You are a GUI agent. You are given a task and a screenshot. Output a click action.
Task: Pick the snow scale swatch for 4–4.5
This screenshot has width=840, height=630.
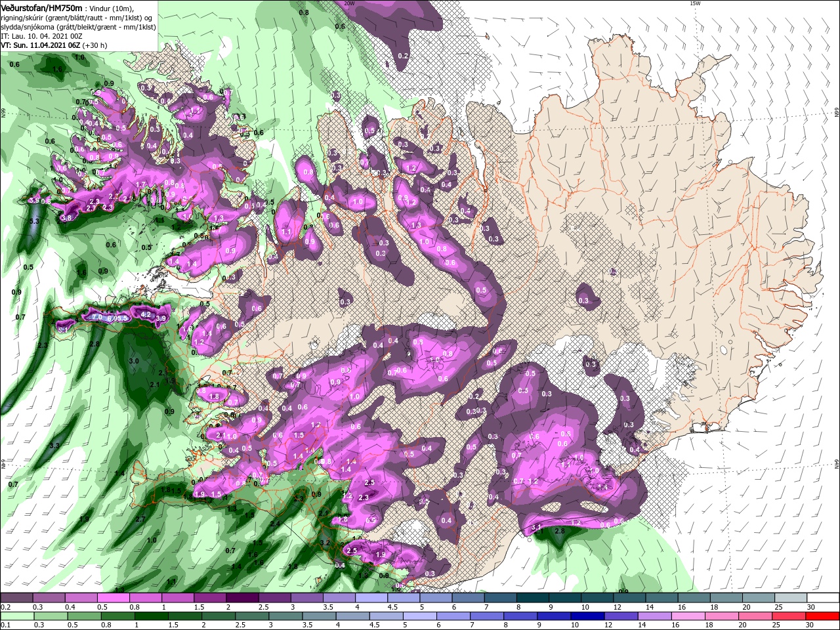(x=371, y=598)
